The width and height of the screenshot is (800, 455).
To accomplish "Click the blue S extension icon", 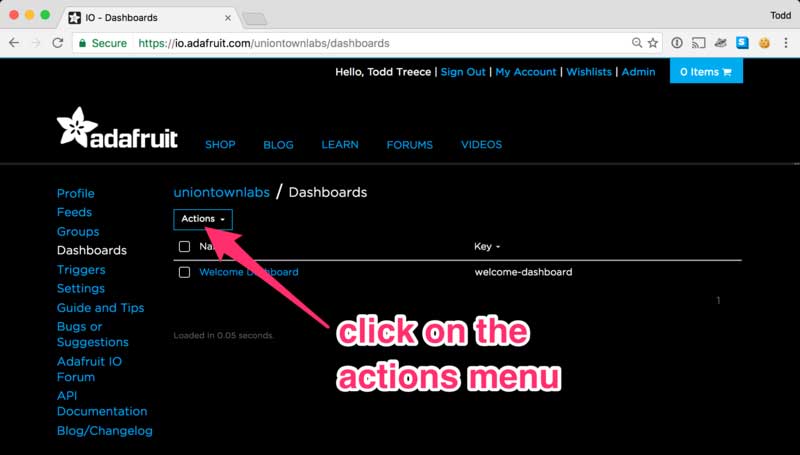I will [742, 43].
